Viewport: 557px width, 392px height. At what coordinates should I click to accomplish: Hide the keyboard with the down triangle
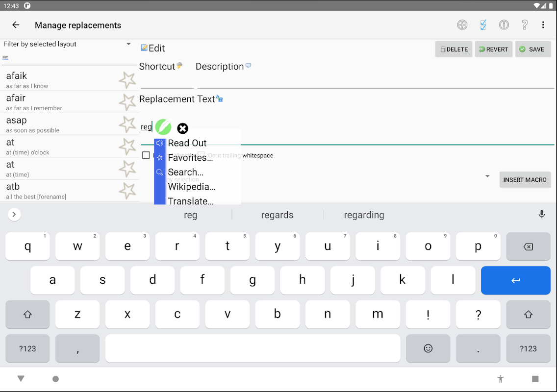pos(21,379)
